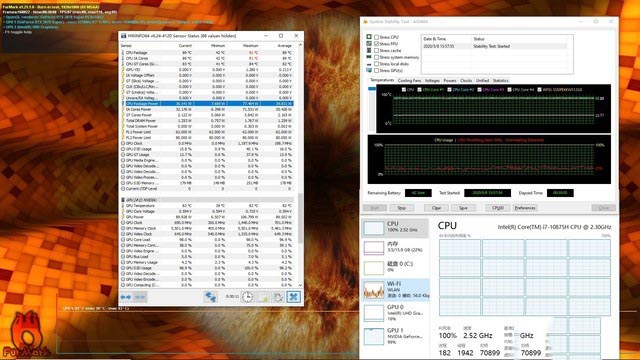This screenshot has height=360, width=640.
Task: Click the CPUID button
Action: 498,208
